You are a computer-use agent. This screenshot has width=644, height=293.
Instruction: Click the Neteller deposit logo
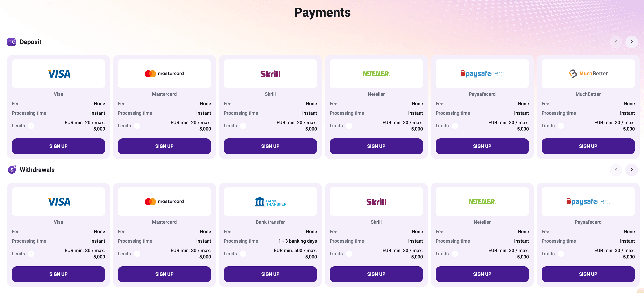point(376,73)
